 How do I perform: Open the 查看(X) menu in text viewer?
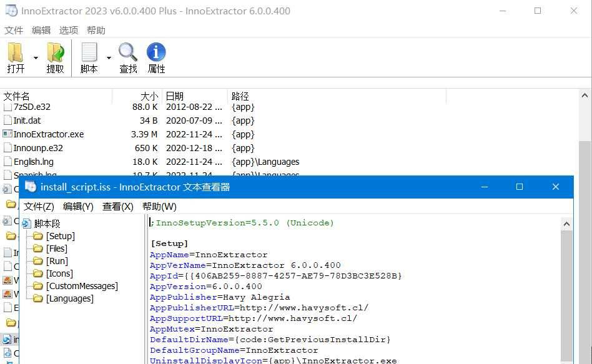pos(118,206)
